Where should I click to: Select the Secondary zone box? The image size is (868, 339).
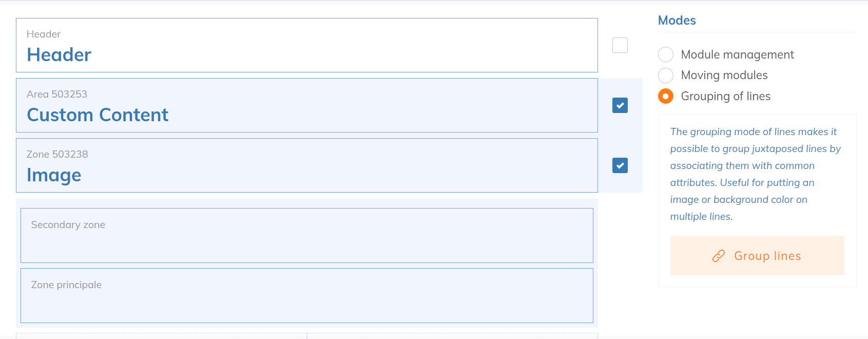[x=306, y=235]
